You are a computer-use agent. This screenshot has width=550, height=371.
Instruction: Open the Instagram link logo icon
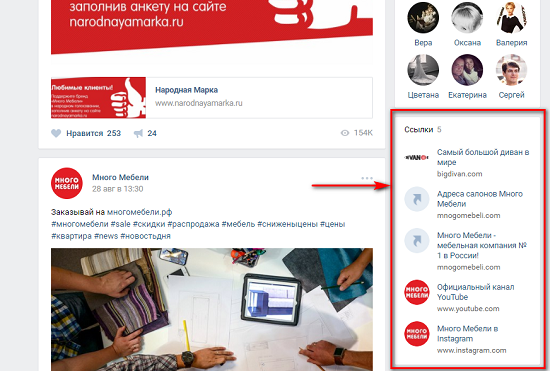417,333
